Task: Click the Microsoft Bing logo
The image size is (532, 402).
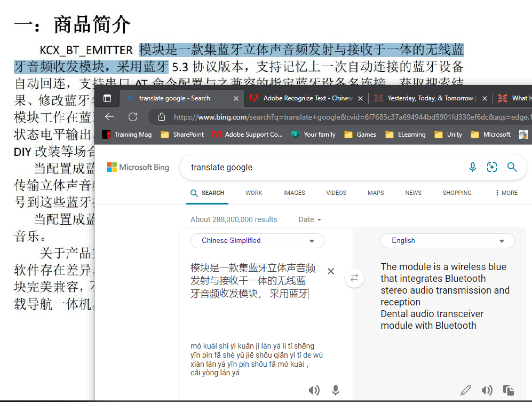Action: pos(138,167)
